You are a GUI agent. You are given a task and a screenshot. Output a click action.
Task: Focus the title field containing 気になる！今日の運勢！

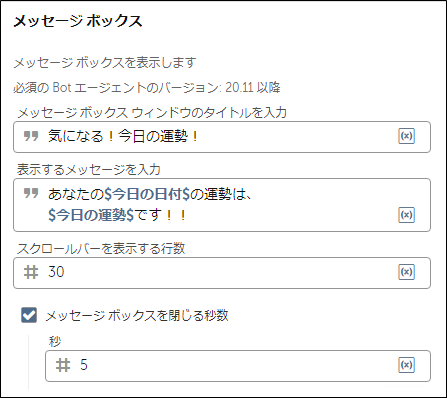click(222, 137)
